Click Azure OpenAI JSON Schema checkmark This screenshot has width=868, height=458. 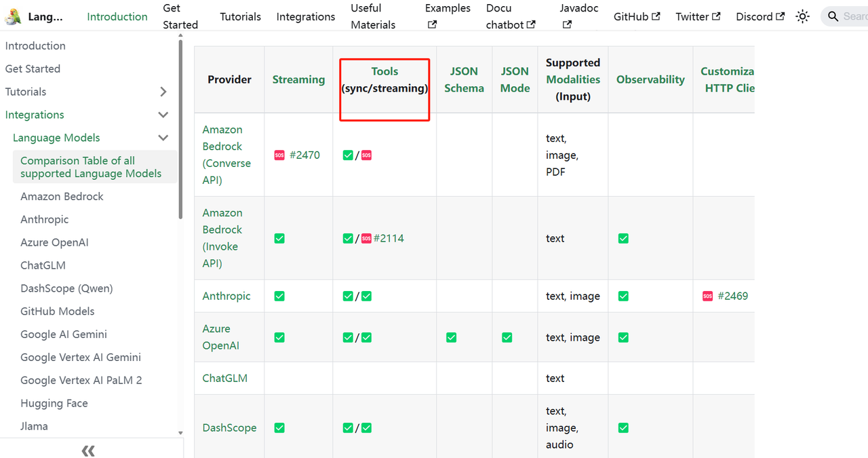coord(452,337)
